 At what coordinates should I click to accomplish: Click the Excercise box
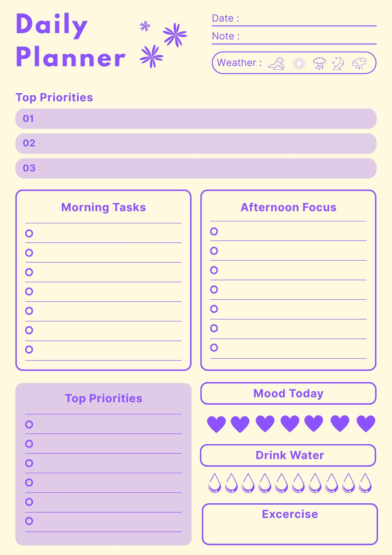coord(290,524)
